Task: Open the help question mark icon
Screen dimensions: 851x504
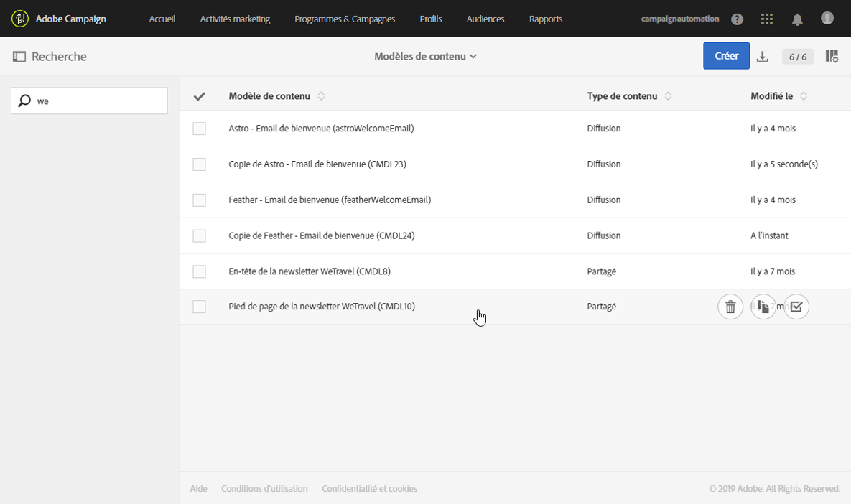Action: [737, 19]
